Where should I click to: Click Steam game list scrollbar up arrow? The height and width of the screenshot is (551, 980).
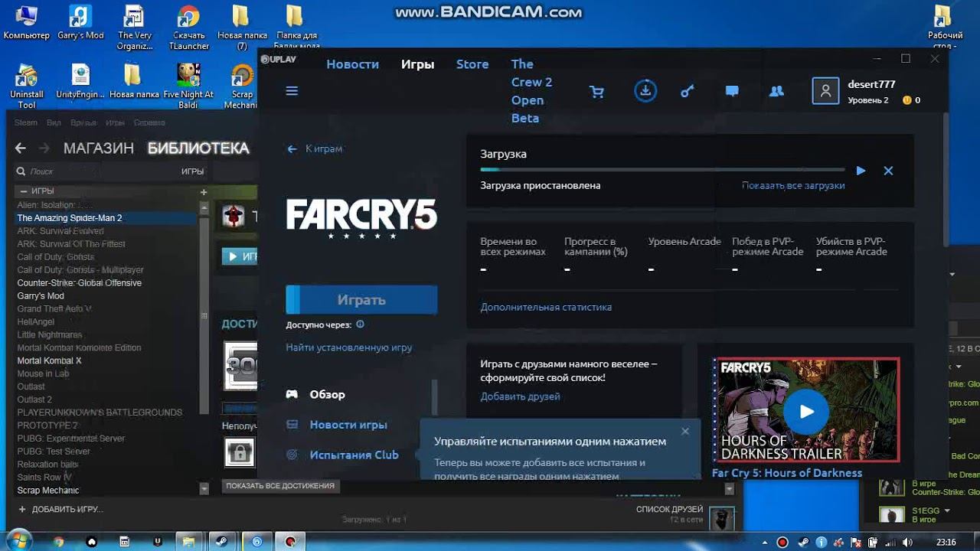pyautogui.click(x=204, y=207)
